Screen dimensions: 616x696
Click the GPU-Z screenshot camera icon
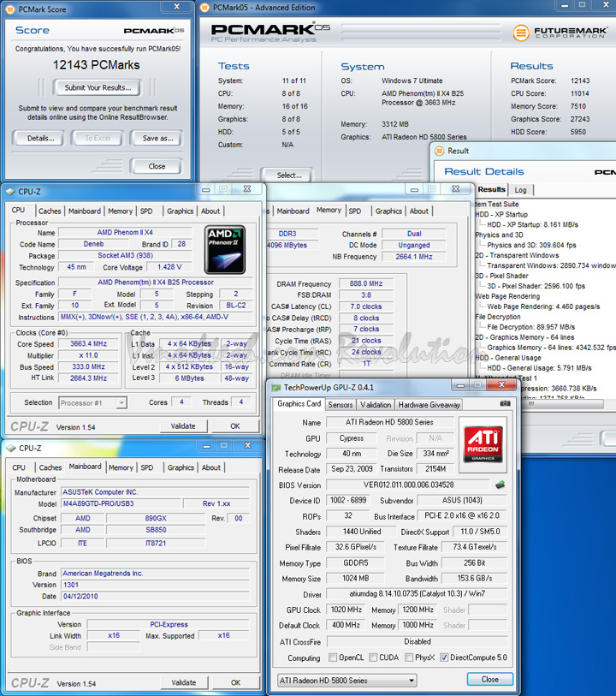[505, 403]
